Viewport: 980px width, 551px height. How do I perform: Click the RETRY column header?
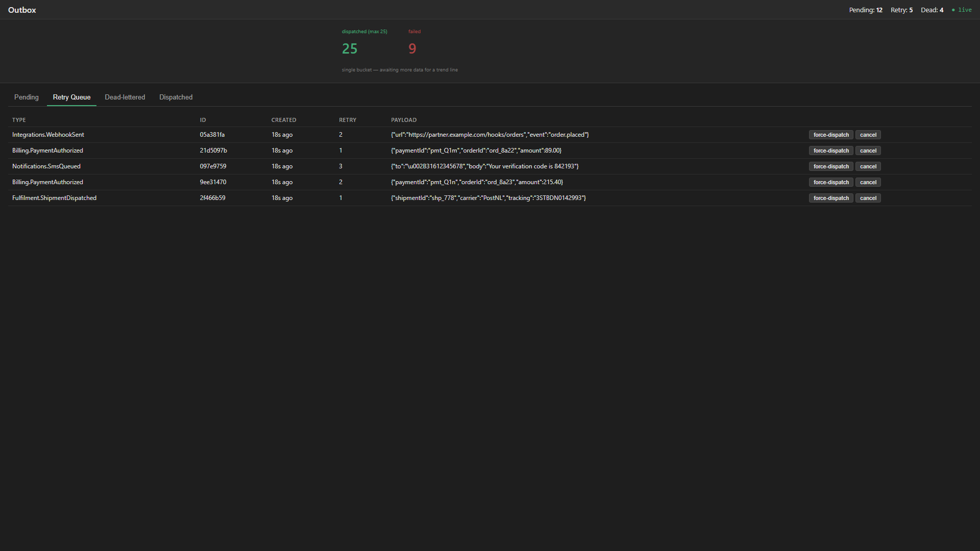[348, 120]
